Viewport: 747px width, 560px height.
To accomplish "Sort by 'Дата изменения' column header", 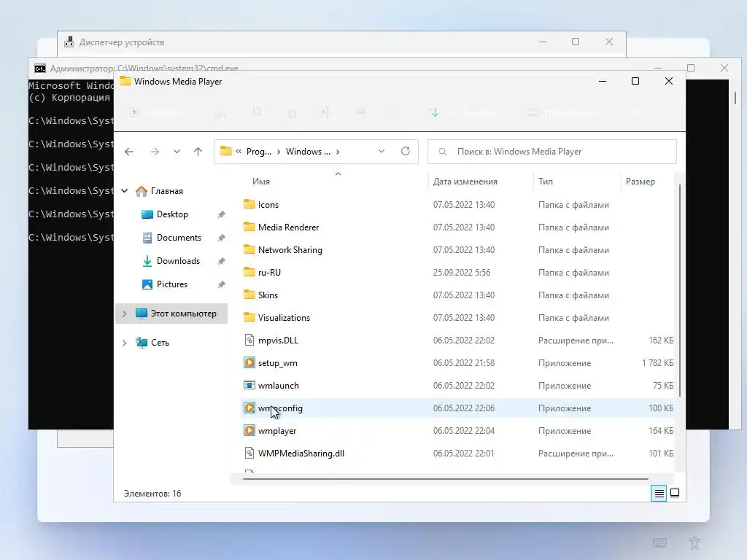I will pos(465,182).
